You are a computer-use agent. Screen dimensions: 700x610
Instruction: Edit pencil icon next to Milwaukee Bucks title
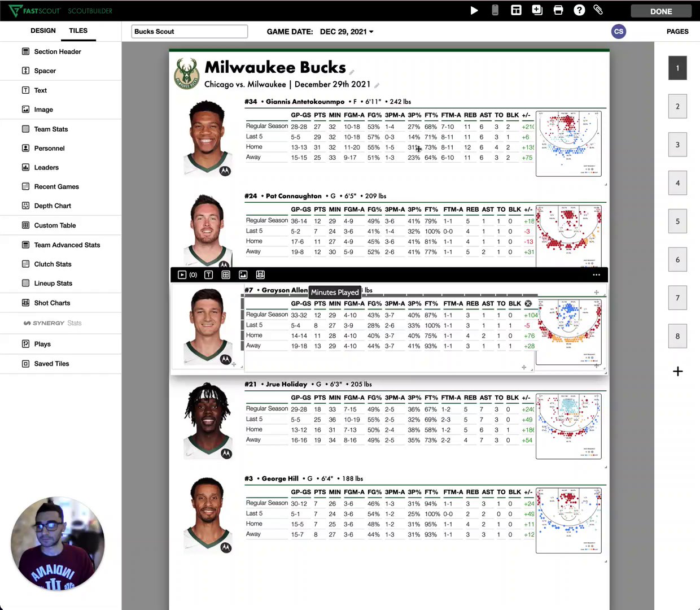click(352, 72)
